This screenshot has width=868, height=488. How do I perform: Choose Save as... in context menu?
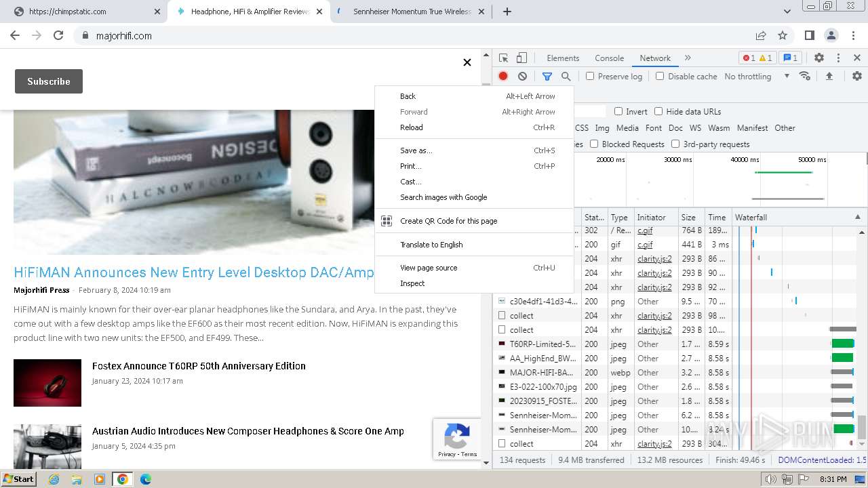click(x=475, y=150)
